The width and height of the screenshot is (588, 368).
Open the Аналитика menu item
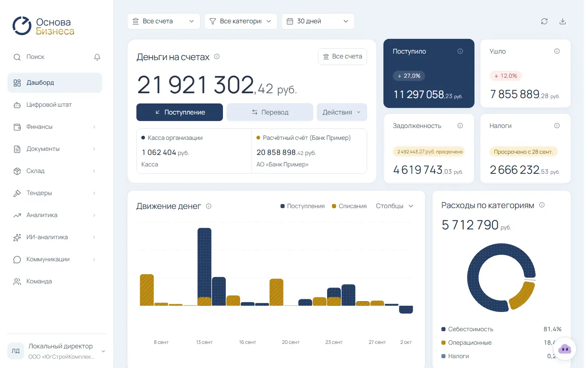(x=55, y=215)
